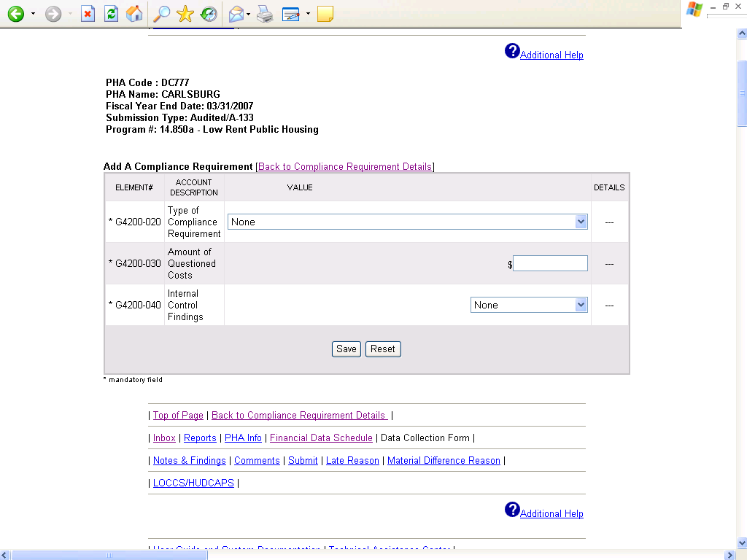This screenshot has height=560, width=747.
Task: Open the Back button history dropdown arrow
Action: pyautogui.click(x=33, y=14)
